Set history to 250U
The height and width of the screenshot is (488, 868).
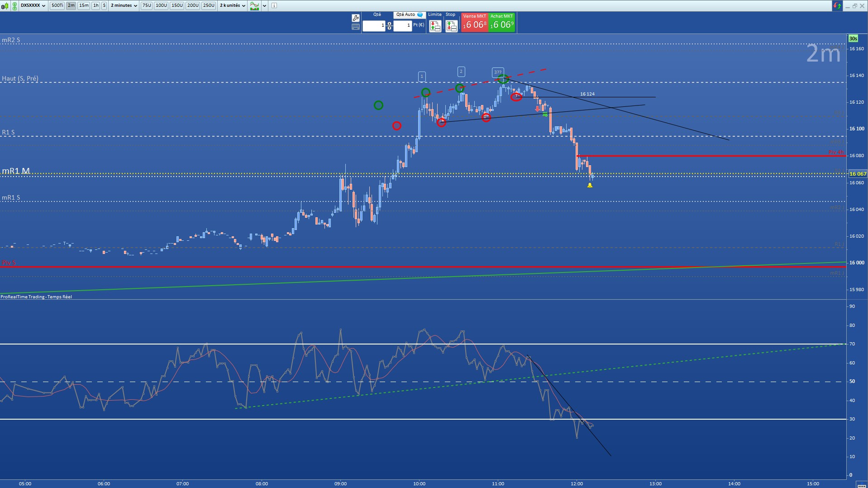tap(209, 5)
